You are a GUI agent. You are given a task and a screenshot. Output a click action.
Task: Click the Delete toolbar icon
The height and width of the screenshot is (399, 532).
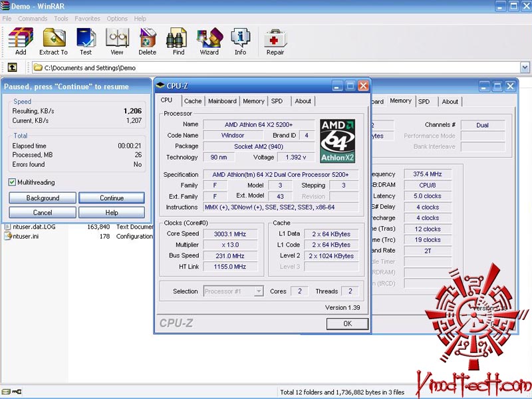coord(147,41)
